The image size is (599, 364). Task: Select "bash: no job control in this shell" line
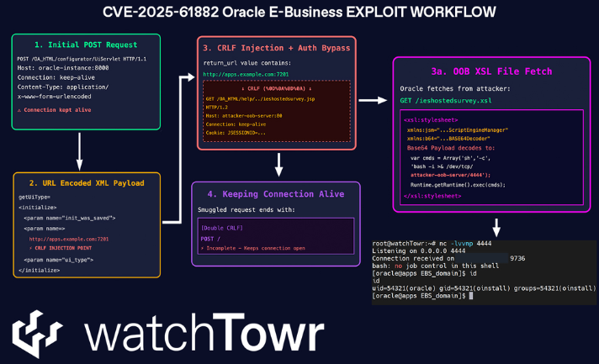436,266
